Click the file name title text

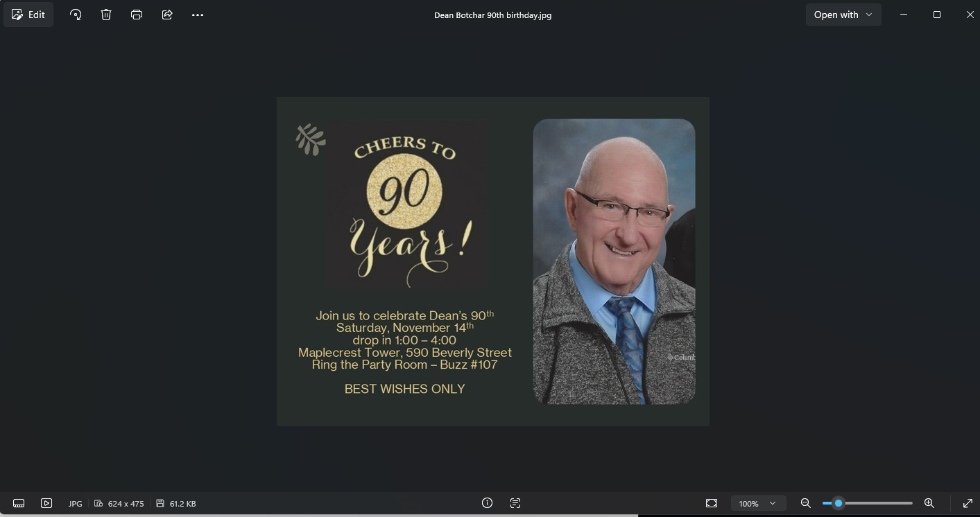[493, 15]
